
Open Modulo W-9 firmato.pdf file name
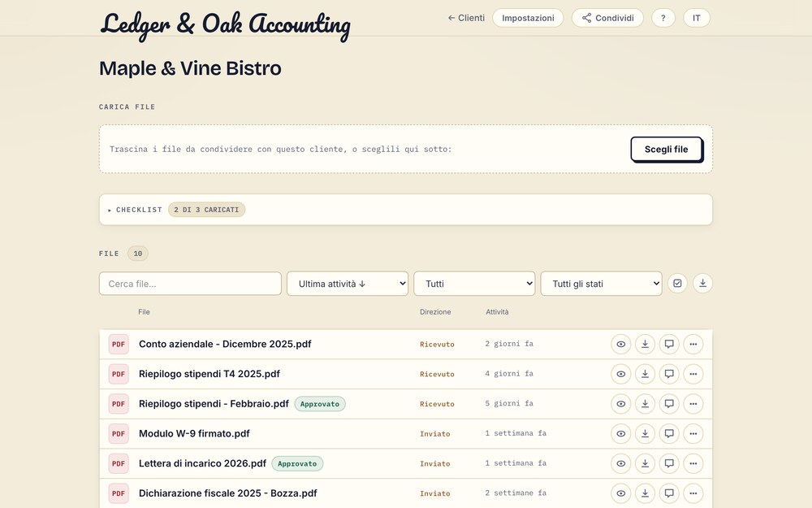click(x=194, y=433)
